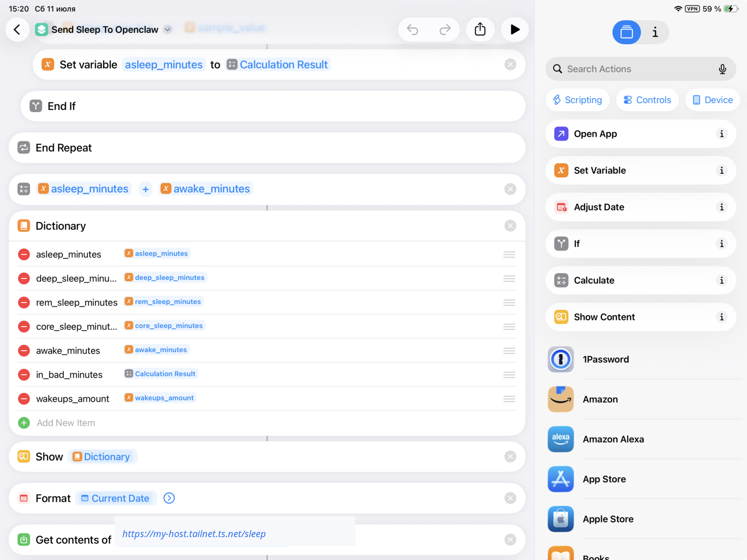Show info for Open App action
The width and height of the screenshot is (747, 560).
tap(721, 134)
